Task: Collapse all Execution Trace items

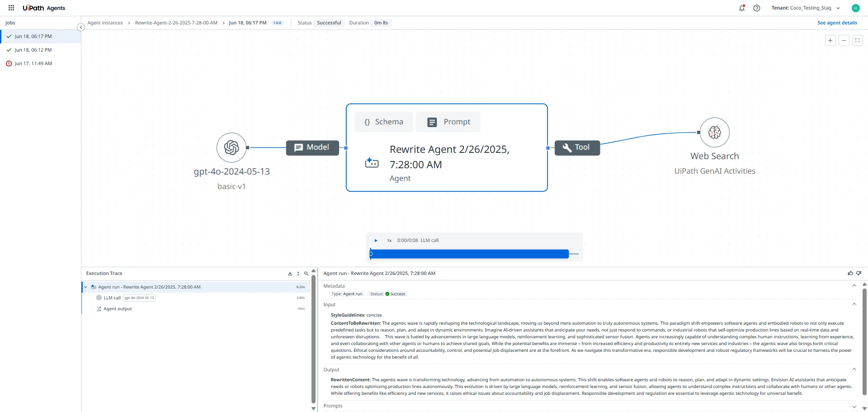Action: pos(298,274)
